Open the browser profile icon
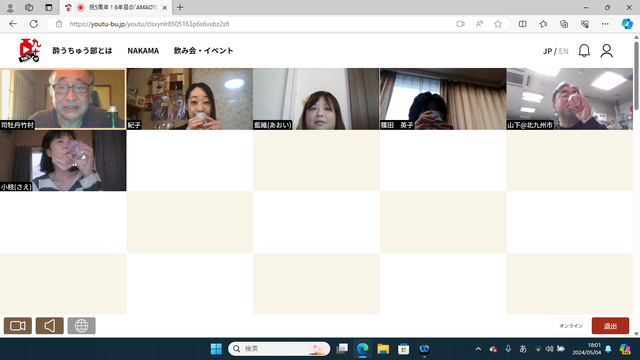Screen dimensions: 640x360 pyautogui.click(x=10, y=7)
